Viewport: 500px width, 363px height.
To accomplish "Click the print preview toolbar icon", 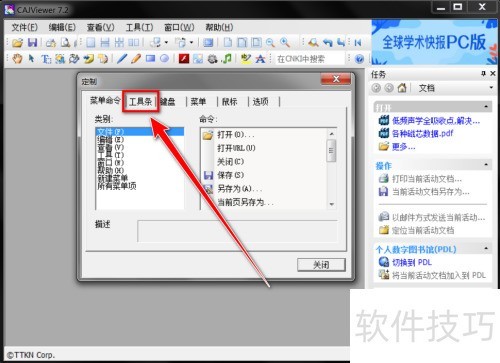I will 65,43.
